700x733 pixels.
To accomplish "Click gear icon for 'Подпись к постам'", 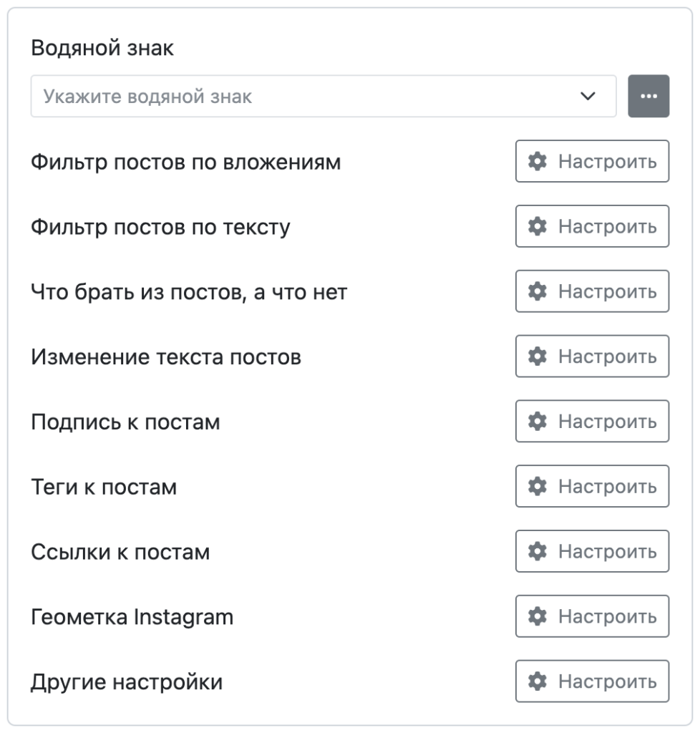I will pos(536,422).
